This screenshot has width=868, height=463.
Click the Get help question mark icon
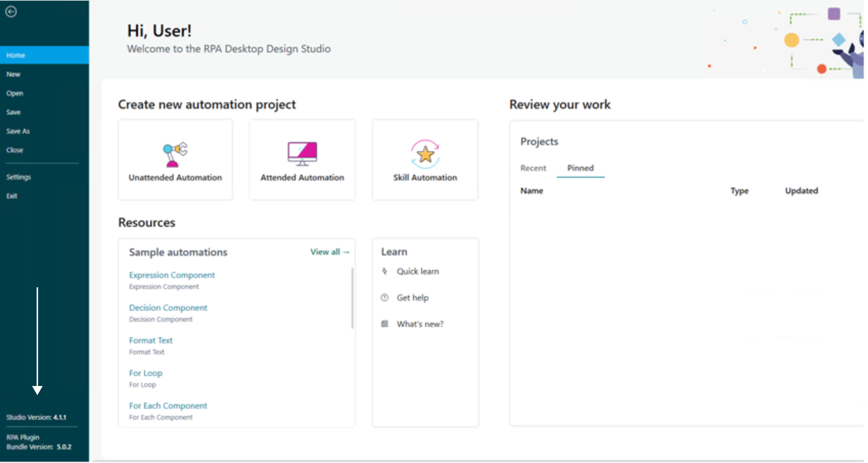[x=385, y=298]
